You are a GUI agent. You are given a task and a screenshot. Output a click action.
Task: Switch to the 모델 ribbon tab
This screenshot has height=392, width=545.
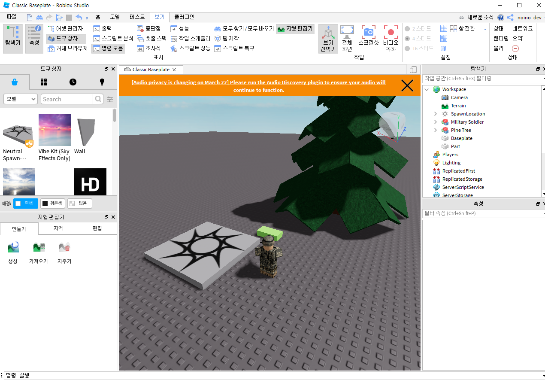coord(115,17)
